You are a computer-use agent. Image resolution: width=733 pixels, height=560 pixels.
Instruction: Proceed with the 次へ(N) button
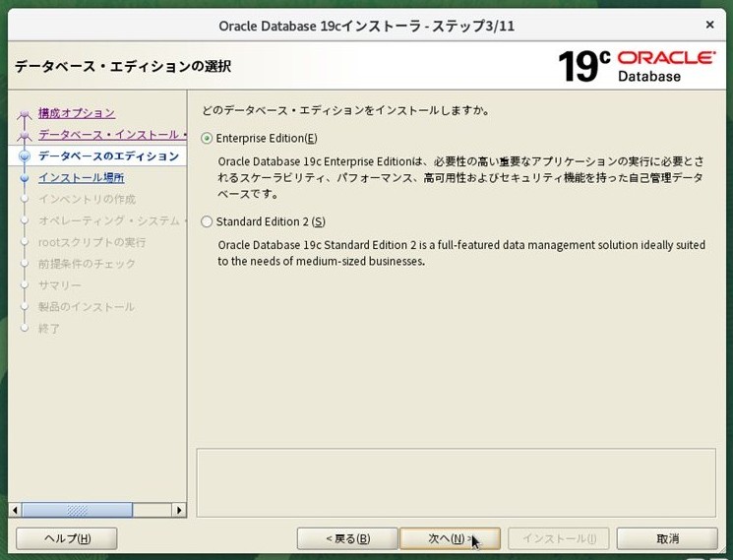click(450, 538)
